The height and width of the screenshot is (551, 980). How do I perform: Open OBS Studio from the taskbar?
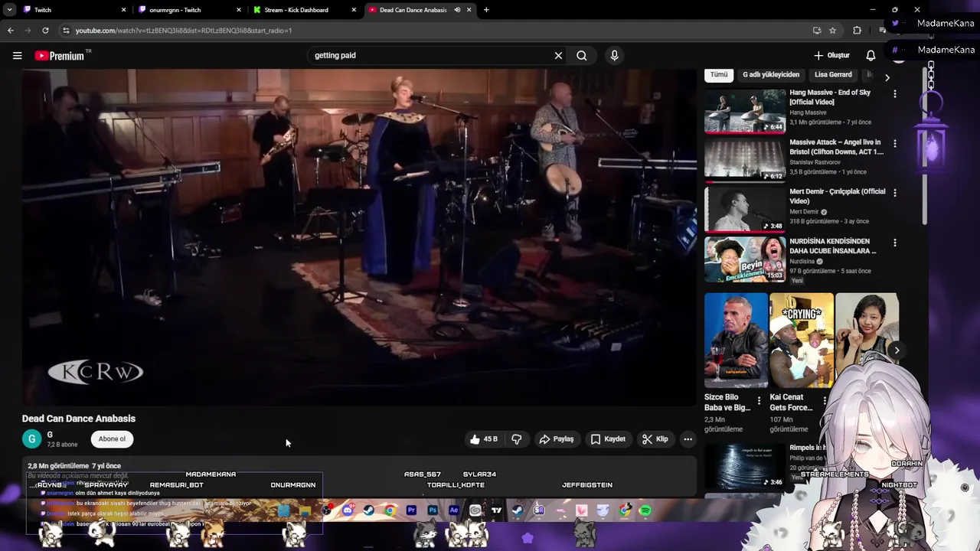pos(326,510)
